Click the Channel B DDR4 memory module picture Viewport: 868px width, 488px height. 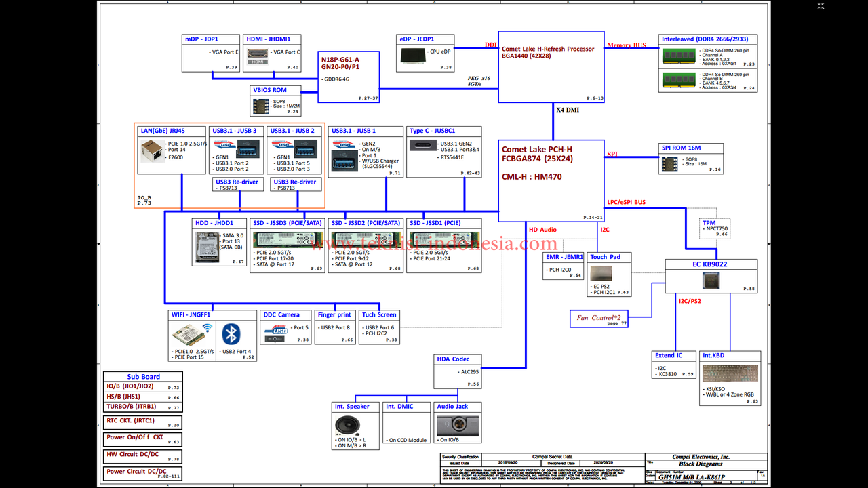click(680, 79)
